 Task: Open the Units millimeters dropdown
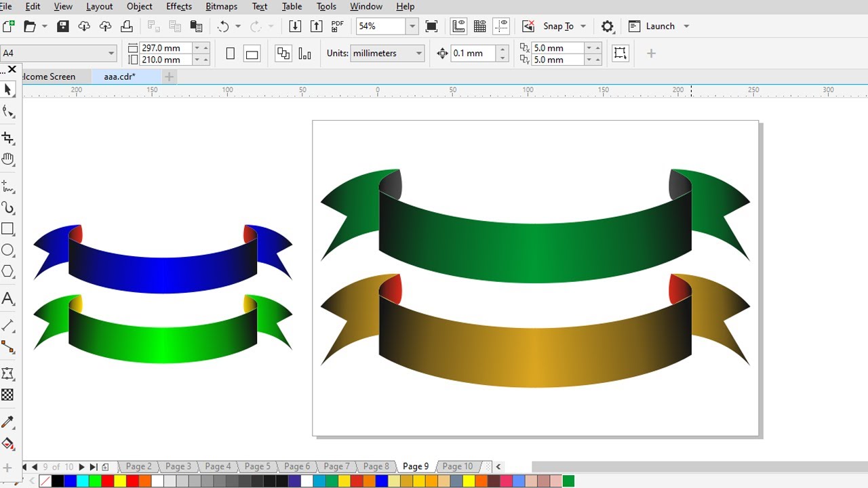[419, 54]
